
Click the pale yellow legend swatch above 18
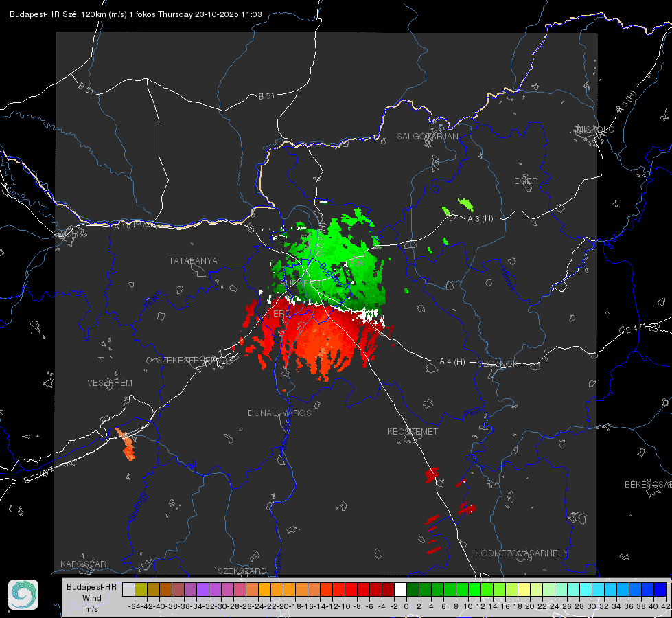524,590
